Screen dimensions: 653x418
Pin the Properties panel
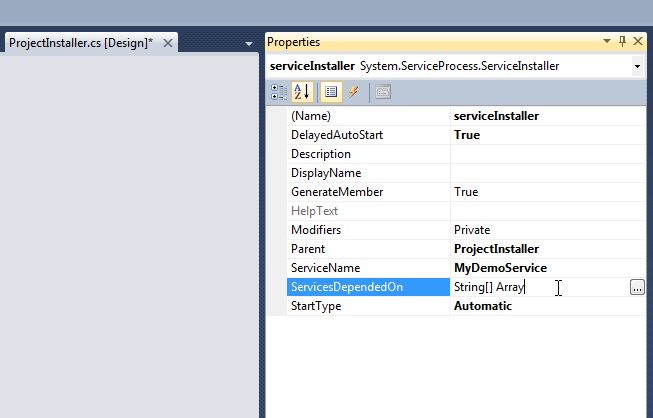(x=622, y=41)
